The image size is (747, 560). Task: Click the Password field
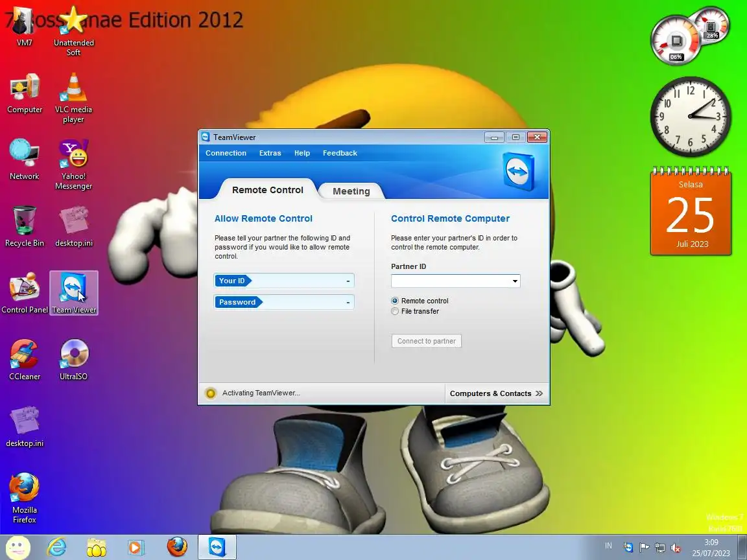point(284,302)
